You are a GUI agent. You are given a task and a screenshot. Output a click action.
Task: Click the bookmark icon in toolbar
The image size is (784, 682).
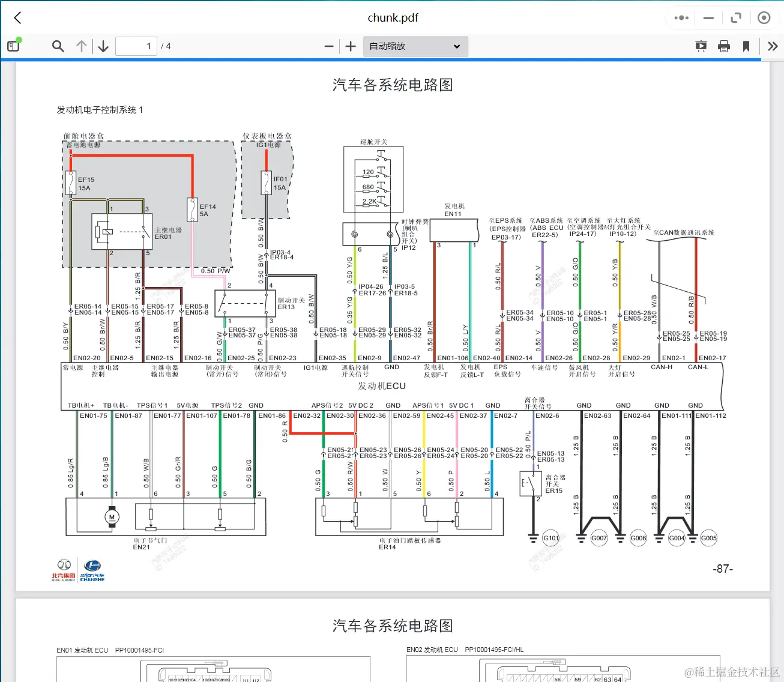click(x=746, y=46)
